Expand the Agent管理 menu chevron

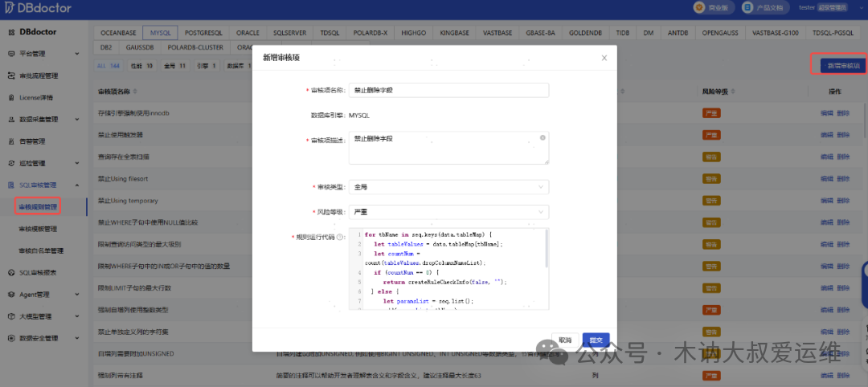click(x=77, y=295)
